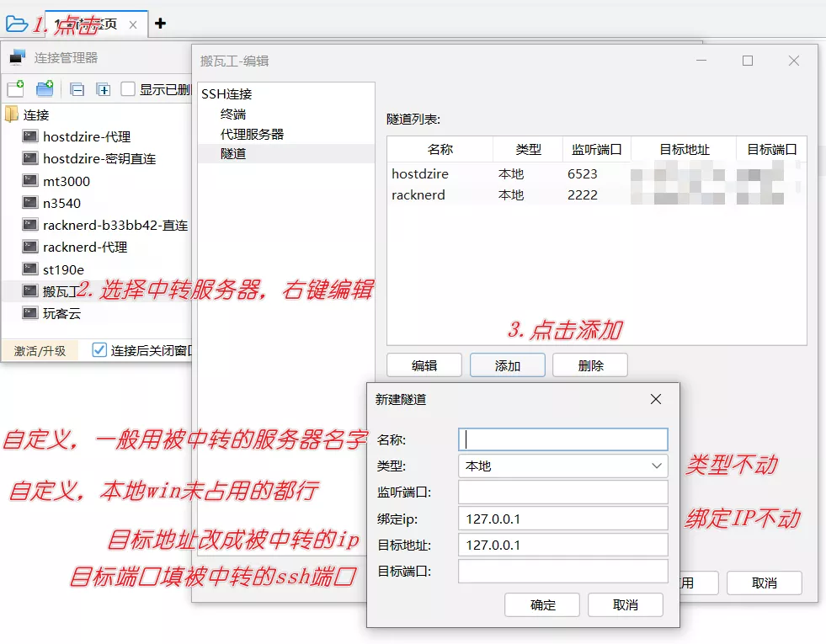Click the 搬瓦工 terminal icon
The image size is (826, 644).
(x=30, y=291)
